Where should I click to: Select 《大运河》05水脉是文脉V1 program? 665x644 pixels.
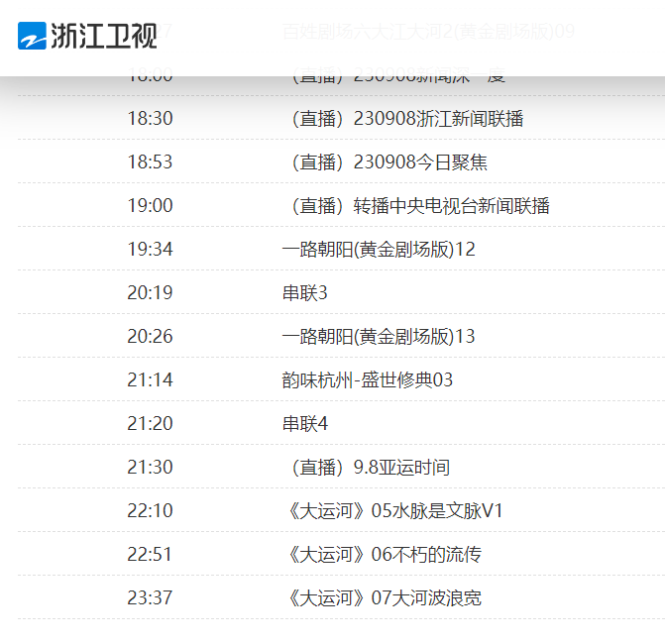tap(393, 511)
